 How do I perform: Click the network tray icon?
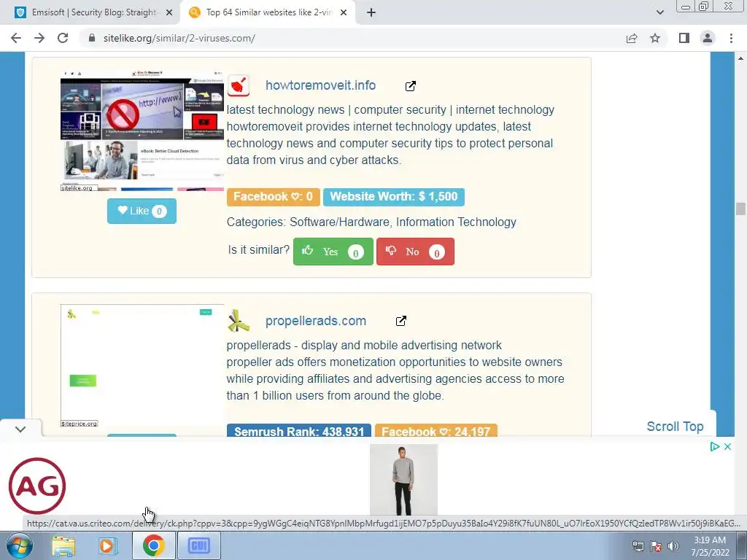pyautogui.click(x=638, y=546)
